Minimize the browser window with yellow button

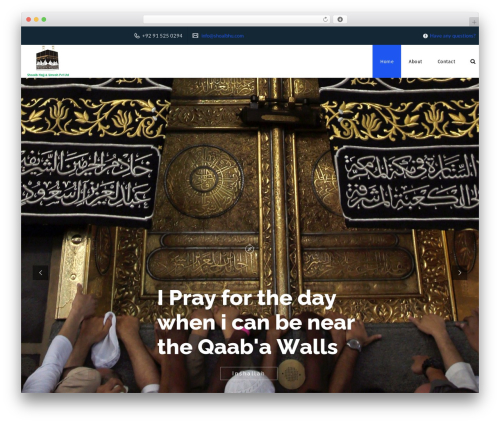36,19
